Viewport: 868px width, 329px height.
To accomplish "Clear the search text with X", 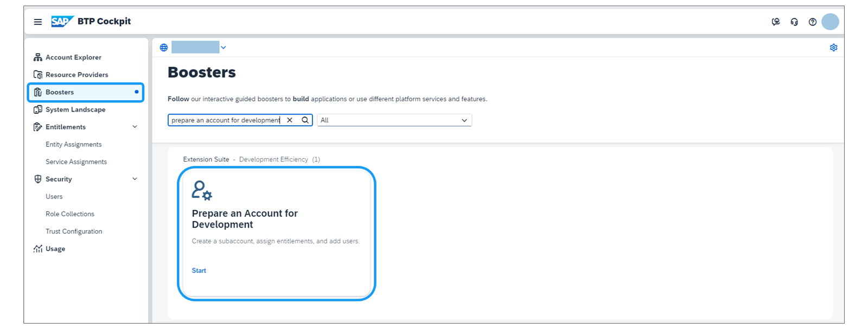I will click(x=290, y=120).
